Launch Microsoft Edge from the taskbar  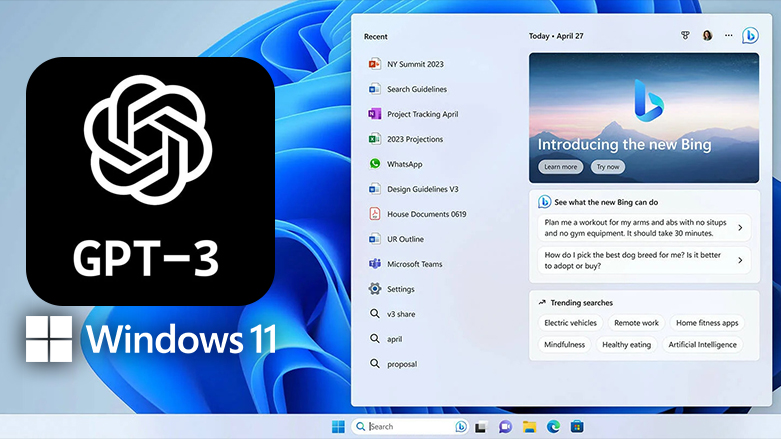point(553,427)
